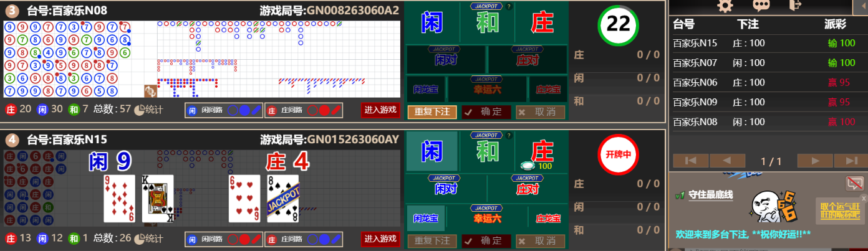This screenshot has height=251, width=868.
Task: Click the 下注 column header
Action: click(749, 24)
